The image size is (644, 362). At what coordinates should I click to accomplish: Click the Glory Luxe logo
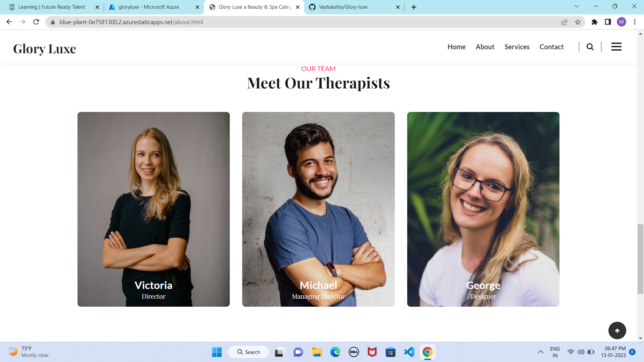[x=45, y=49]
